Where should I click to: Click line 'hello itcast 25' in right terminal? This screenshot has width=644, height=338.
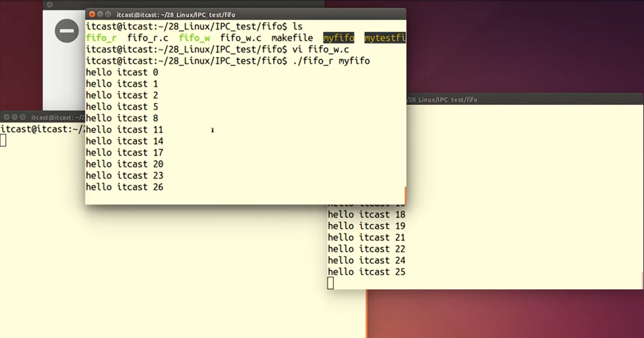367,272
